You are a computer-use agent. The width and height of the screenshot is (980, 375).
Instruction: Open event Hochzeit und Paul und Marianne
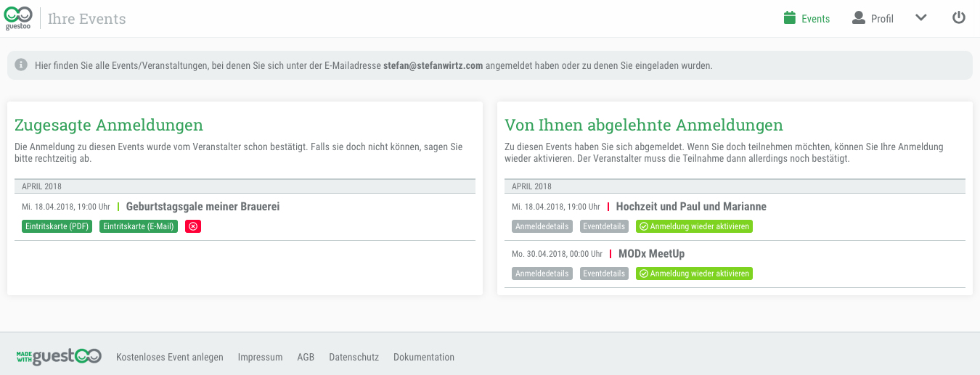click(691, 207)
